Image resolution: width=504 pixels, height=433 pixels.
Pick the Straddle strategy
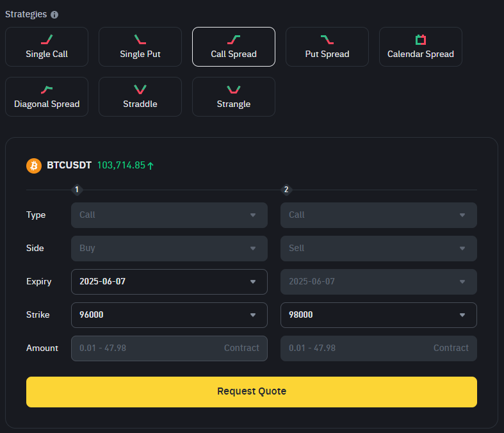pos(140,97)
